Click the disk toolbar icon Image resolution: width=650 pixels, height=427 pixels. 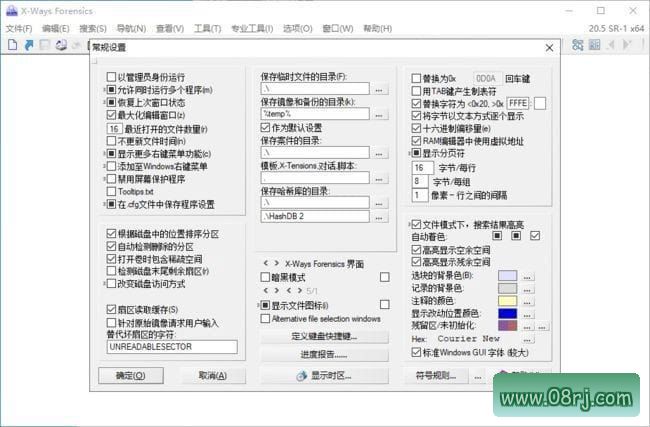61,45
